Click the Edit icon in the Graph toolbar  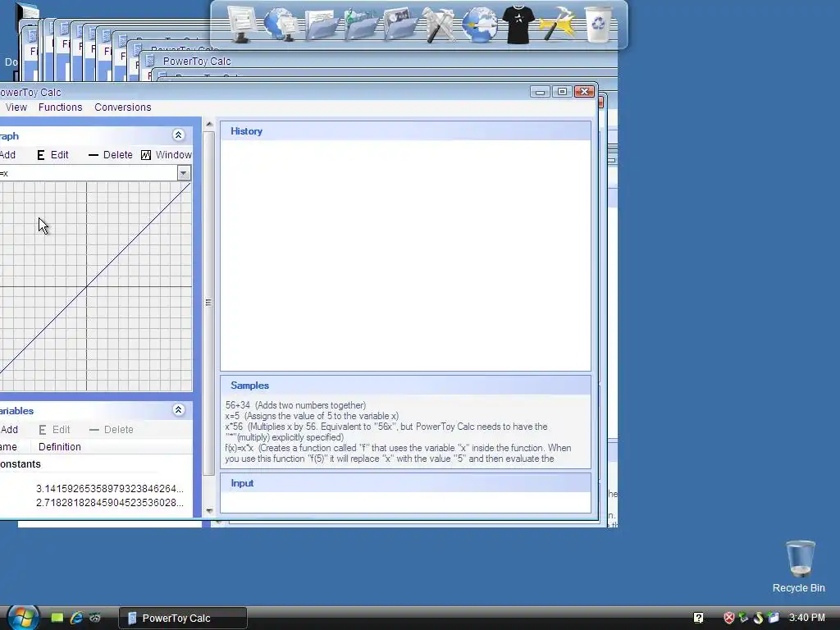coord(41,155)
